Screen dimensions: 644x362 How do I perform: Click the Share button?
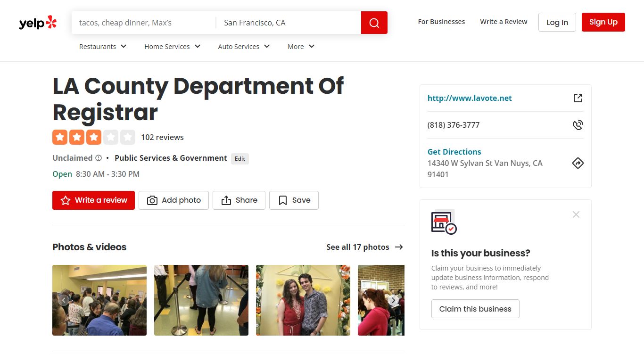(x=239, y=200)
